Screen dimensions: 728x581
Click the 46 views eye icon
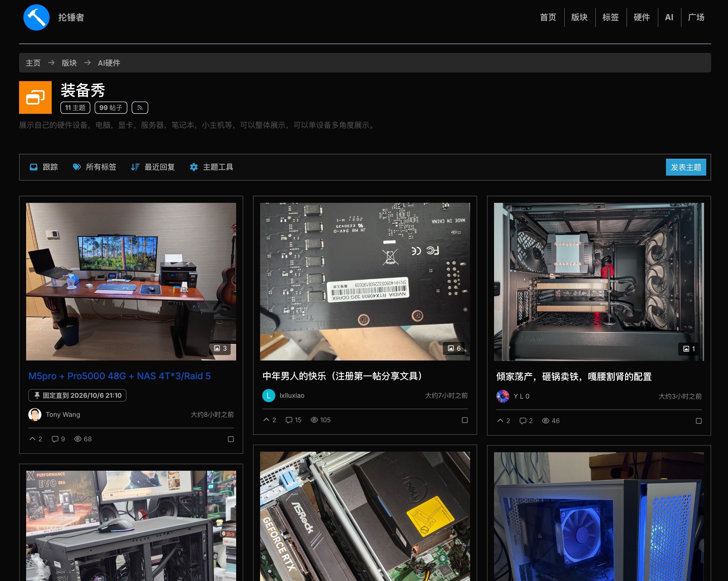tap(546, 421)
